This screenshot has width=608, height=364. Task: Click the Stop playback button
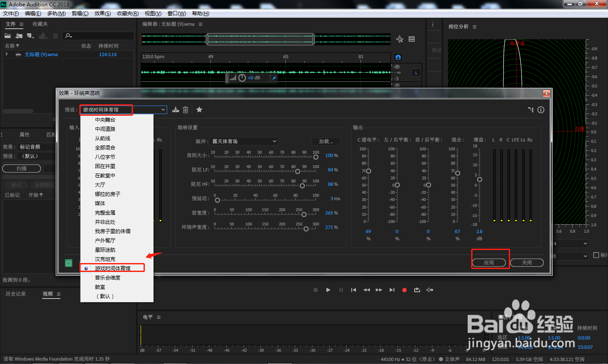(x=315, y=290)
